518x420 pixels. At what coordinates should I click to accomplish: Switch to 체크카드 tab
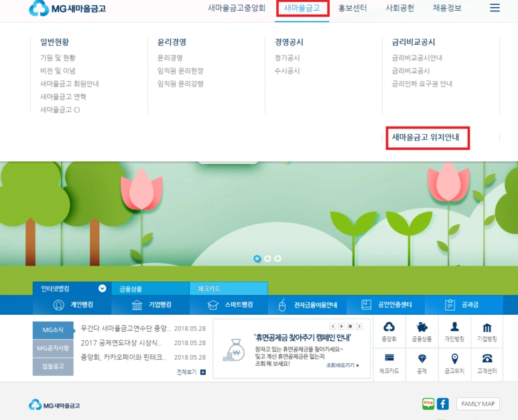click(229, 289)
